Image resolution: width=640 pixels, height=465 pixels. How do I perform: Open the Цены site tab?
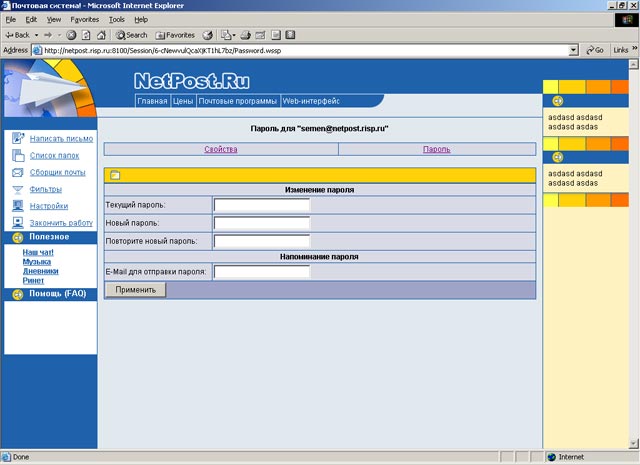coord(183,101)
